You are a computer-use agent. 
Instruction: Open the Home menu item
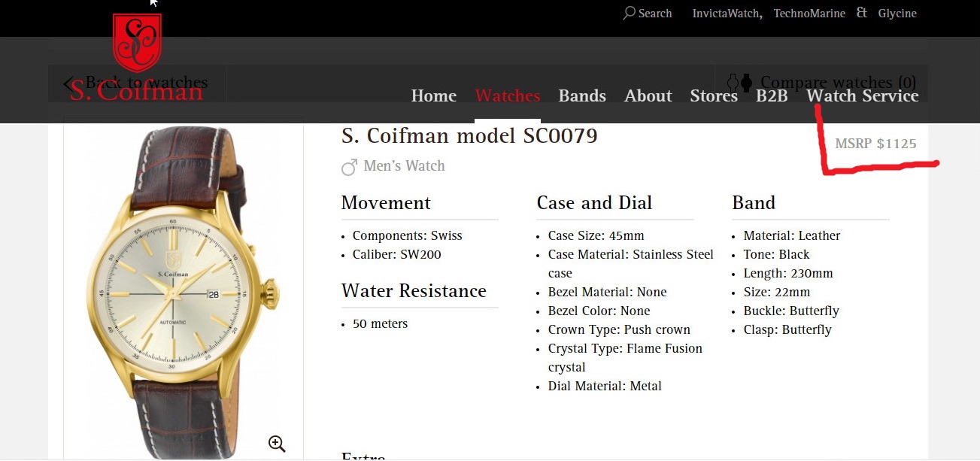tap(434, 96)
